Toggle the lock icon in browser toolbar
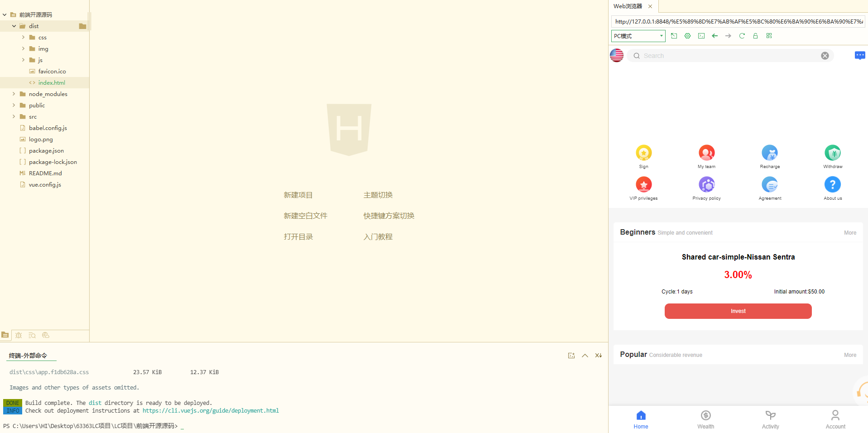 tap(755, 36)
